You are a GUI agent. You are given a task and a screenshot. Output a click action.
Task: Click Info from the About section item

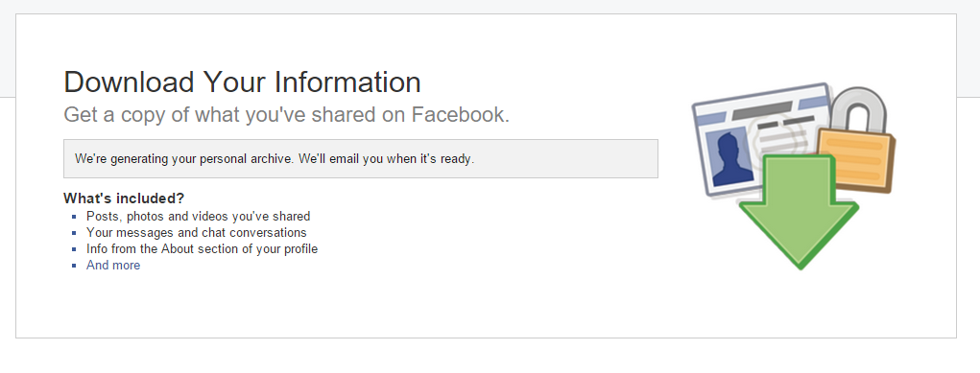coord(202,248)
